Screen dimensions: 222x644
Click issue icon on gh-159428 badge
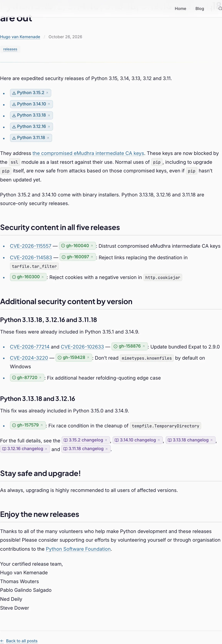tap(60, 358)
